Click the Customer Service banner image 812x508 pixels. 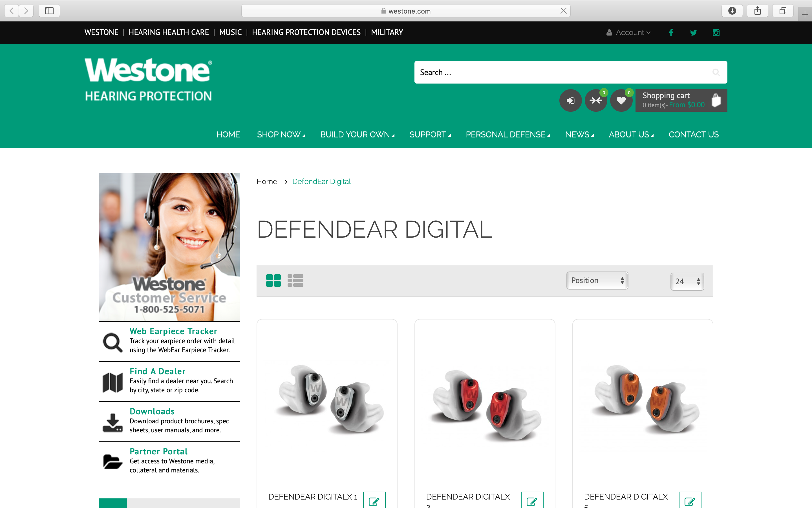tap(169, 247)
